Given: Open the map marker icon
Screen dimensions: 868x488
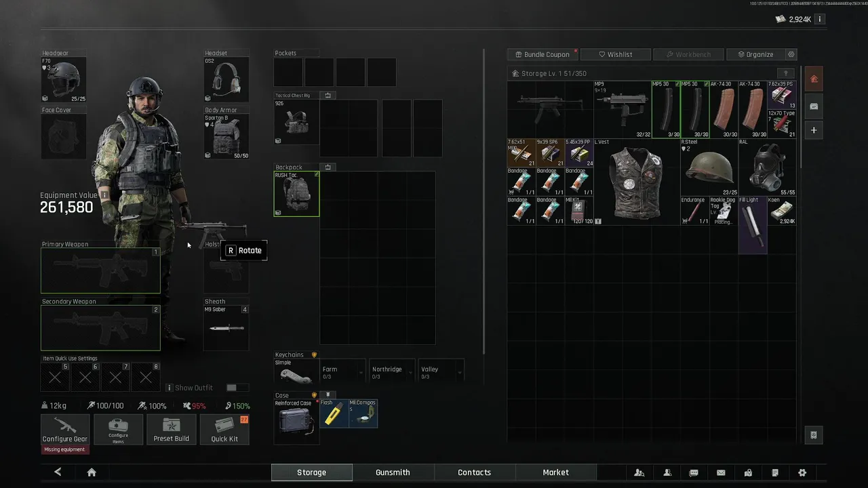Looking at the screenshot, I should click(x=748, y=472).
